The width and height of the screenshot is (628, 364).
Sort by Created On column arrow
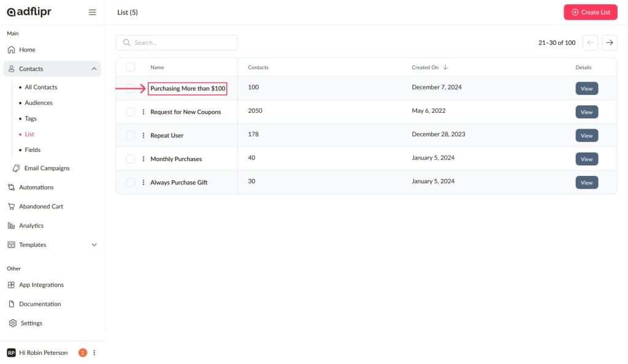point(445,67)
